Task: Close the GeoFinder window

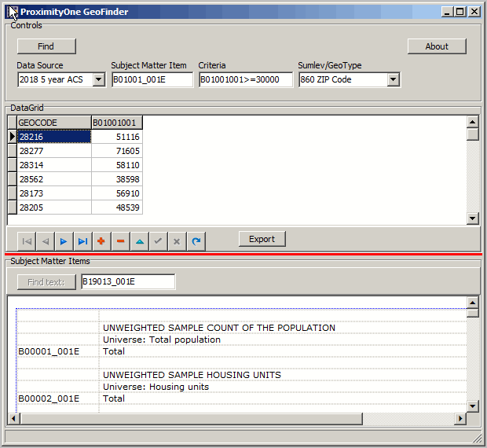Action: point(474,12)
